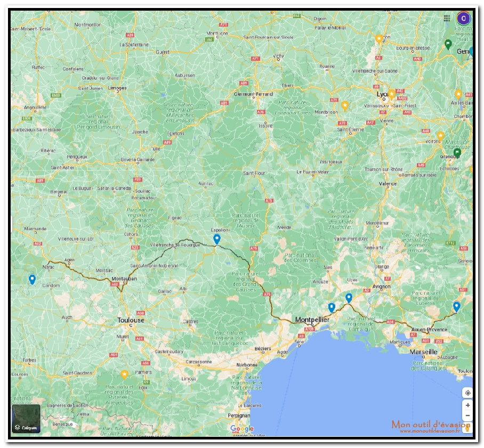Click the Béziers city label
The image size is (484, 448).
(x=263, y=348)
